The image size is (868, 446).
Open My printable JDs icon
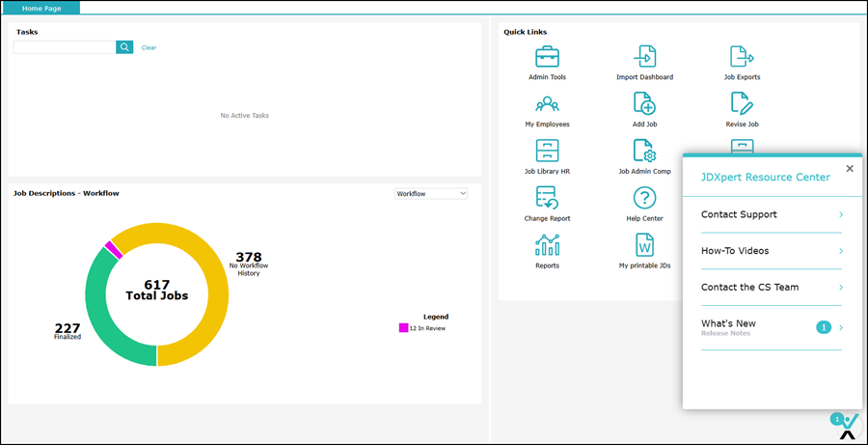point(644,245)
